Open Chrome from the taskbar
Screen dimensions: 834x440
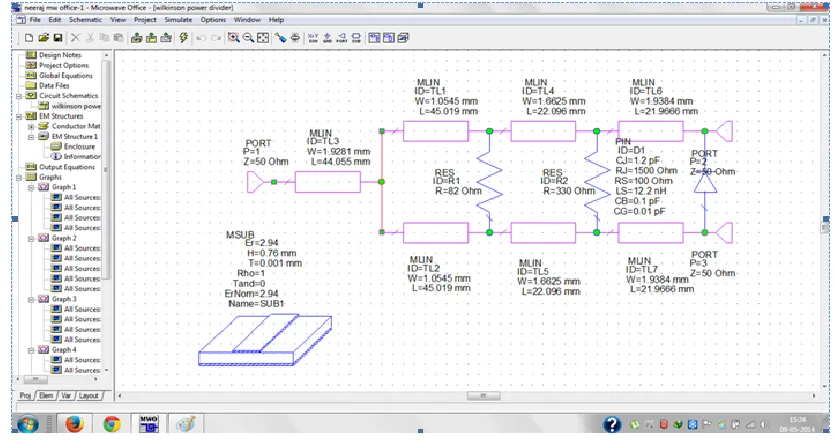point(112,424)
